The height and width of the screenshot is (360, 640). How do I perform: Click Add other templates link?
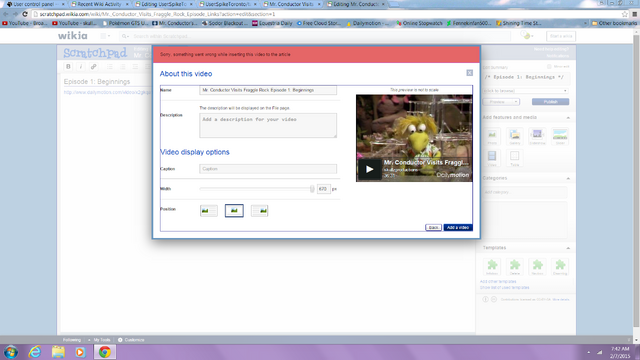pos(498,282)
